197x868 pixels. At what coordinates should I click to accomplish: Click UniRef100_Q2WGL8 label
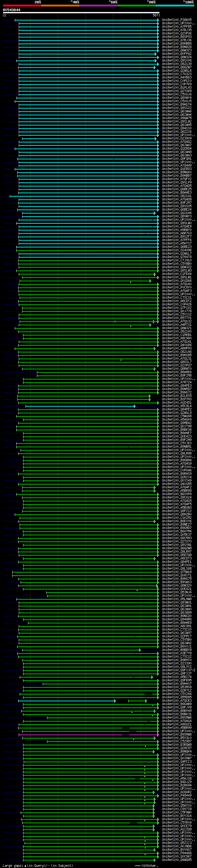[176, 413]
